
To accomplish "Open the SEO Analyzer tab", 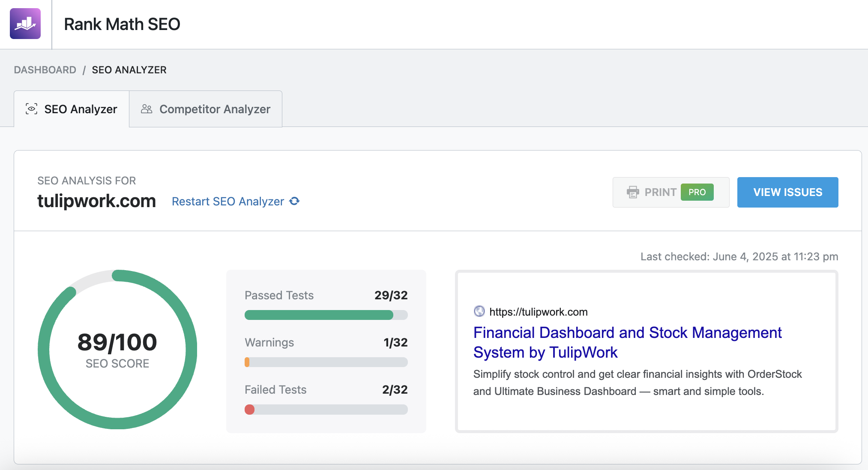I will point(72,109).
